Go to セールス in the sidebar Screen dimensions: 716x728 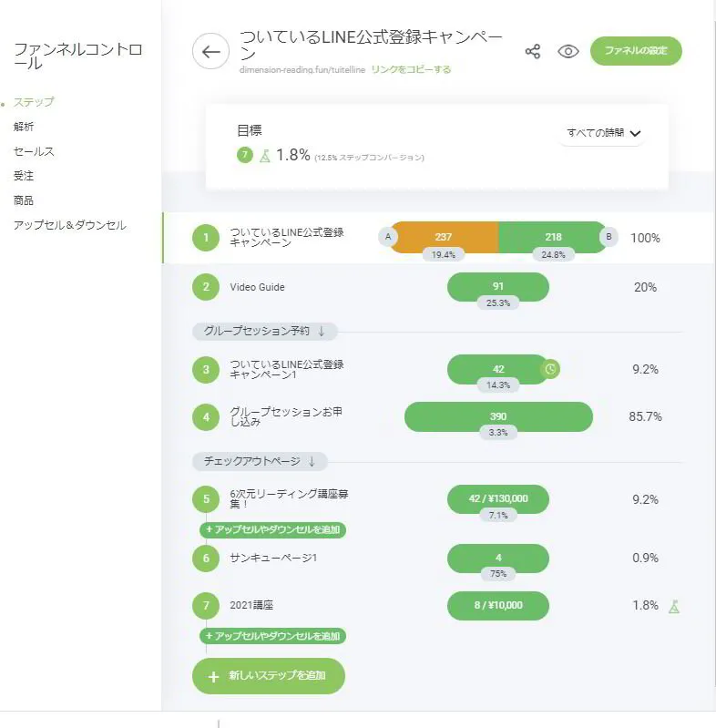(34, 151)
